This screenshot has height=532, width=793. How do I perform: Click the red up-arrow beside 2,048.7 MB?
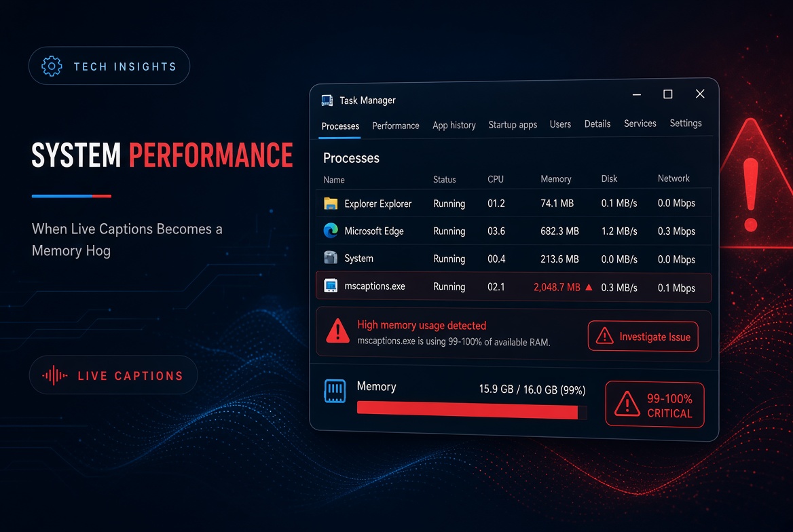pos(589,287)
